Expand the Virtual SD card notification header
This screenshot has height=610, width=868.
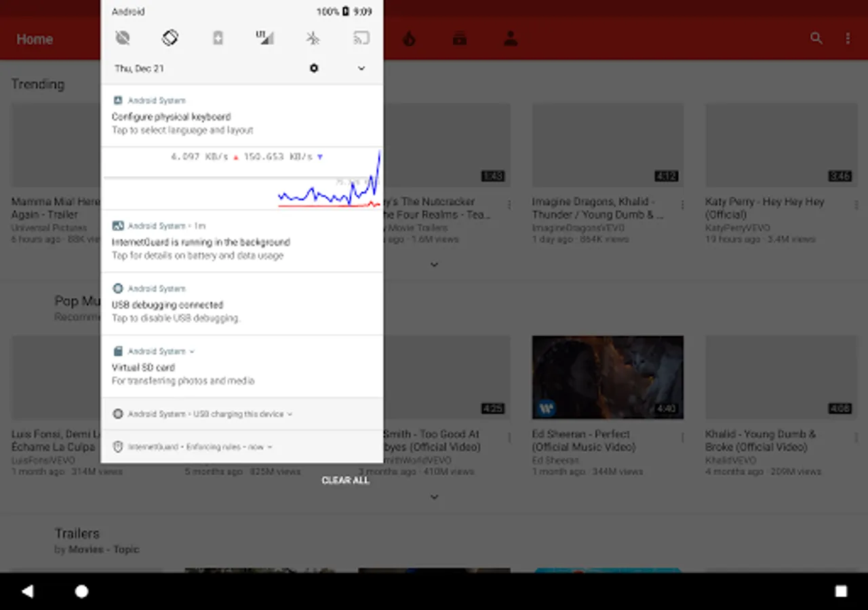coord(192,352)
